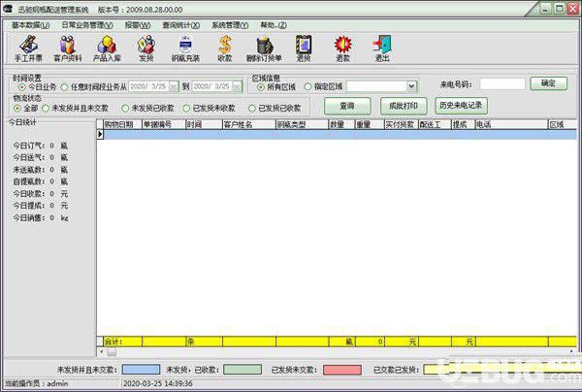
Task: Click the 删除订货单 delete order icon
Action: click(x=264, y=49)
